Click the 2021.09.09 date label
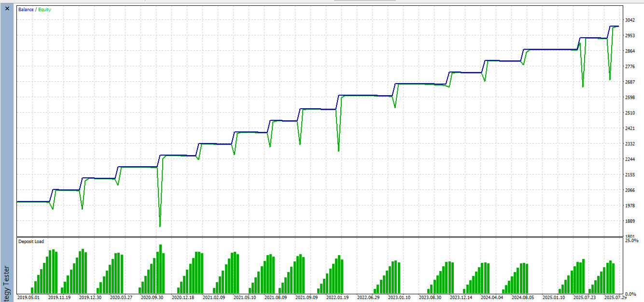Screen dimensions: 644x302 tap(307, 298)
